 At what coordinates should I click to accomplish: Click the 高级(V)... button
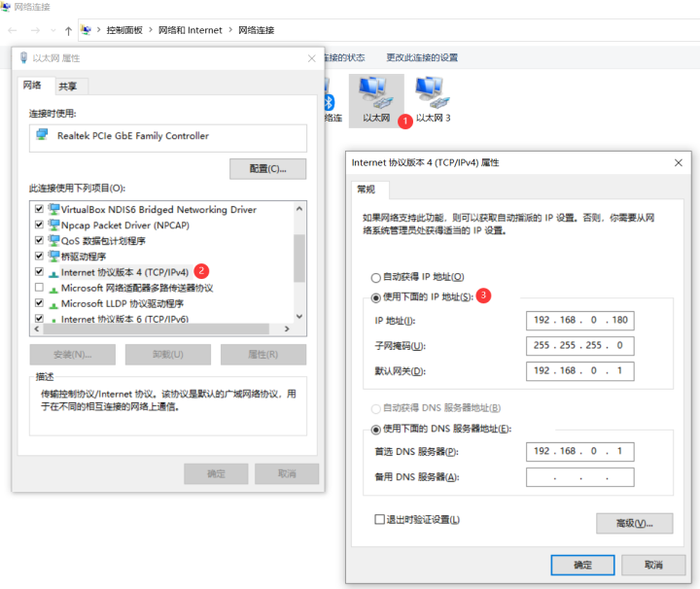634,523
